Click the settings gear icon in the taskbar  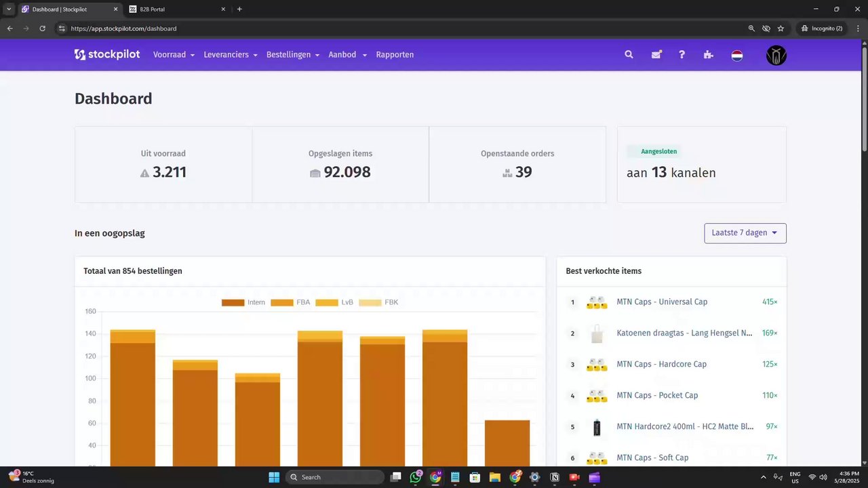click(x=535, y=477)
